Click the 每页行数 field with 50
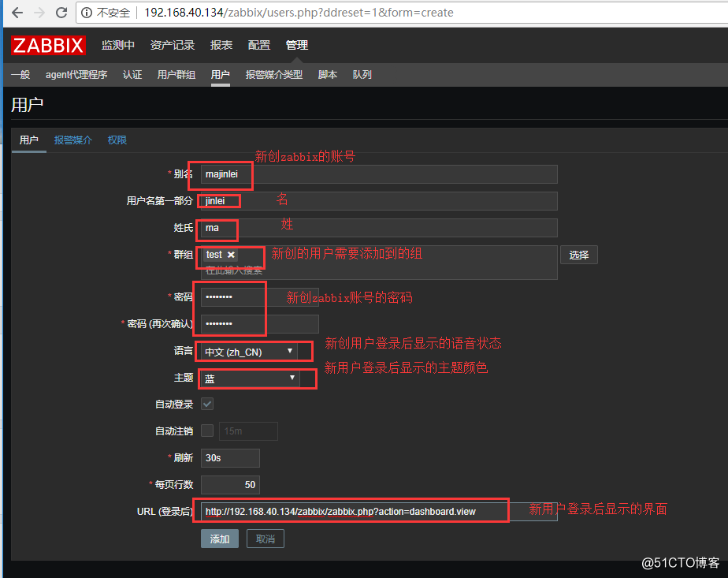The height and width of the screenshot is (578, 728). click(230, 485)
